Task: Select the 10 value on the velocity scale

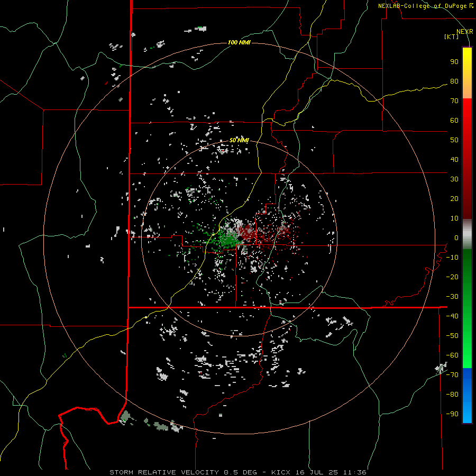Action: [454, 218]
